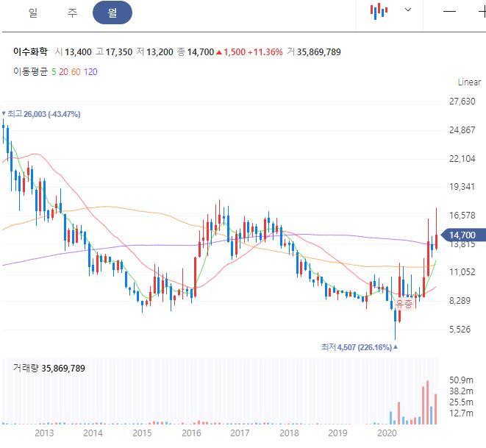Click the 2020 year axis label
Screen dimensions: 486x448
[x=387, y=433]
